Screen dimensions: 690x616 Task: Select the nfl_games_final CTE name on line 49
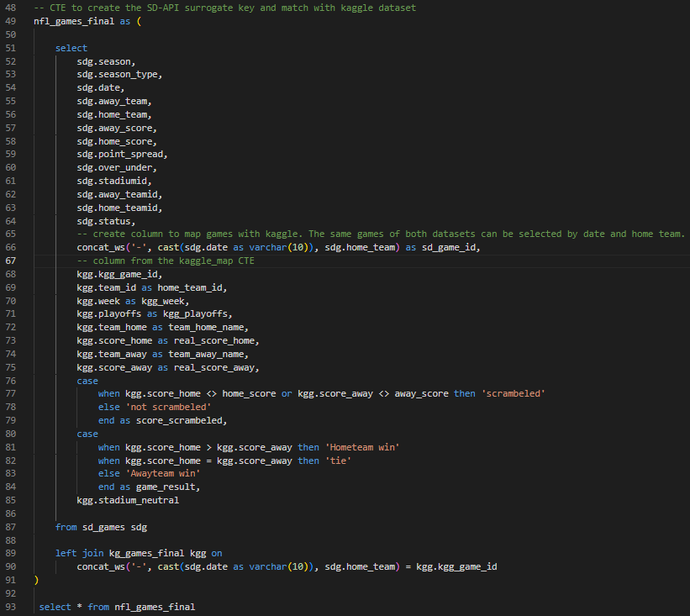tap(71, 21)
